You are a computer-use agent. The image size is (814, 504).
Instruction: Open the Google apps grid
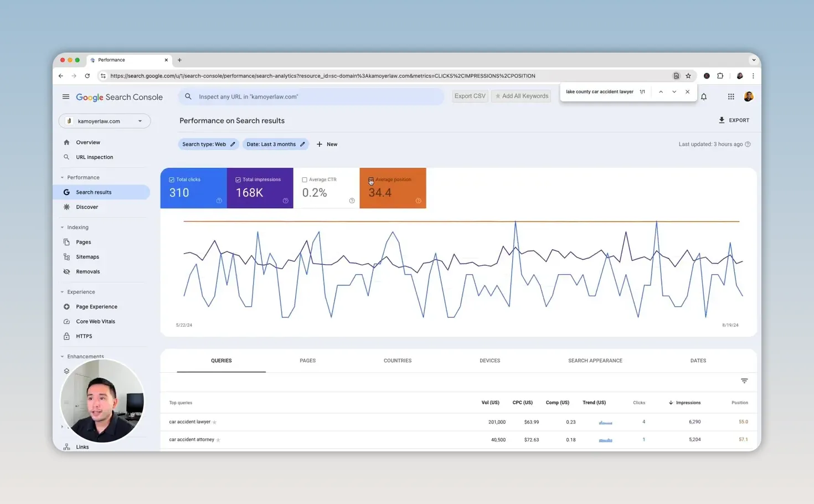click(x=731, y=97)
